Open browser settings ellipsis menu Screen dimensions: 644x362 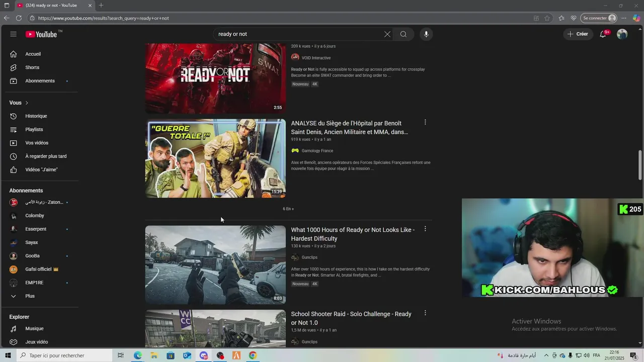(624, 18)
